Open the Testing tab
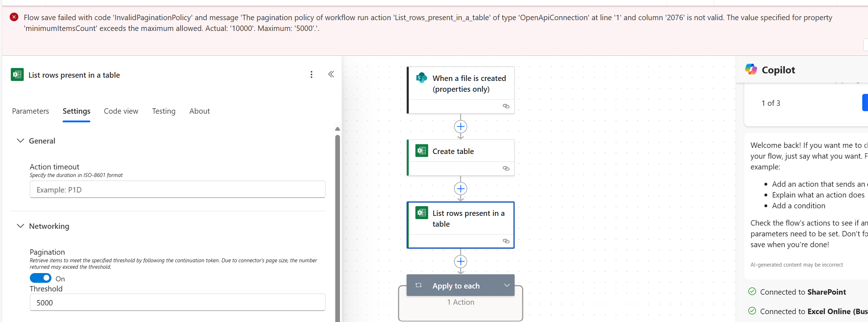The image size is (868, 322). 164,111
